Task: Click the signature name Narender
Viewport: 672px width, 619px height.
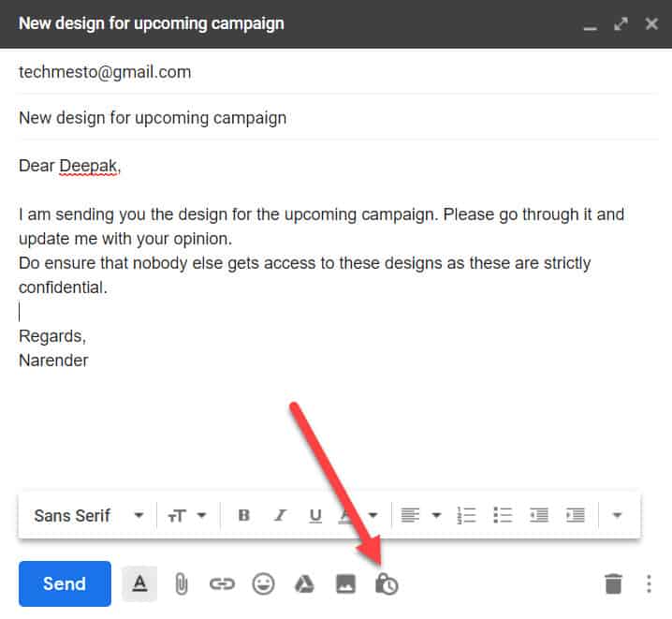Action: point(53,361)
